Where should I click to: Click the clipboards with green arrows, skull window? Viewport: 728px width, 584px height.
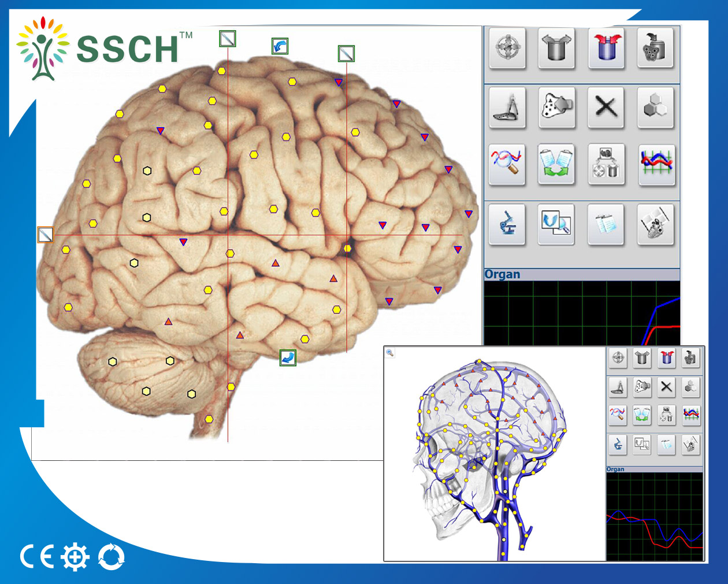tap(642, 414)
